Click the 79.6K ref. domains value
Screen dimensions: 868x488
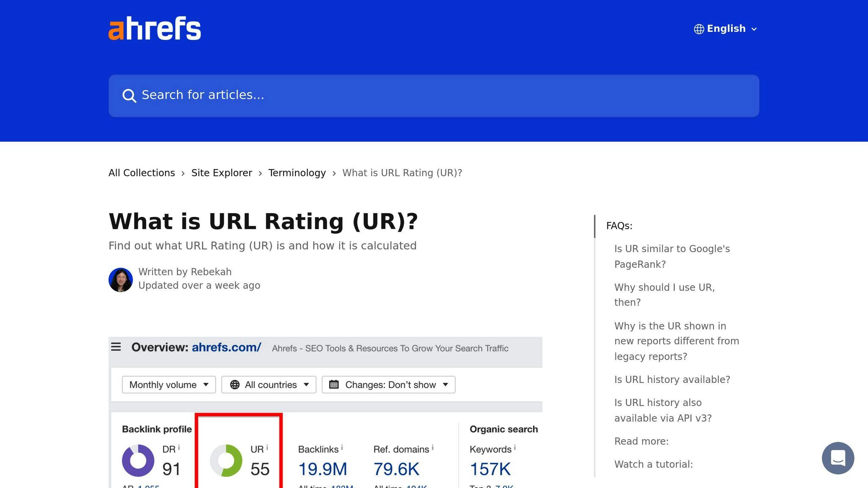click(x=396, y=469)
